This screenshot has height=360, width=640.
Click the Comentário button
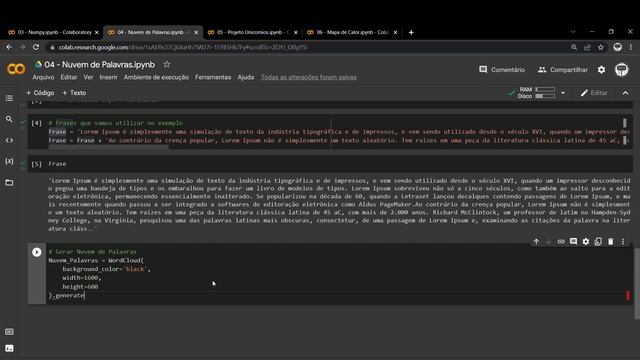point(502,70)
